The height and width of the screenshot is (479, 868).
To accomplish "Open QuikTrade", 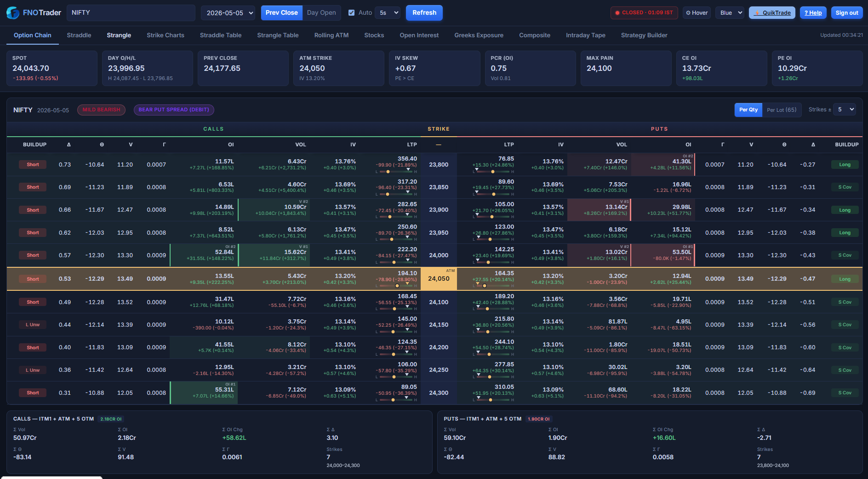I will click(772, 13).
